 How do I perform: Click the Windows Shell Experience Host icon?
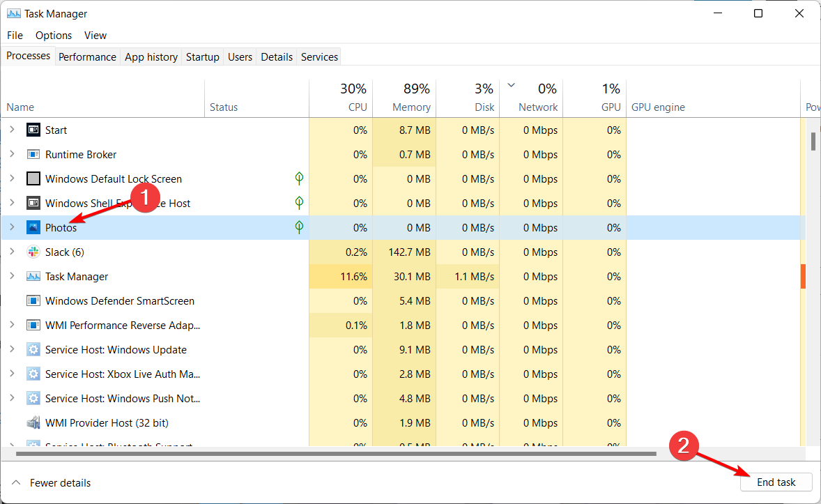tap(33, 204)
